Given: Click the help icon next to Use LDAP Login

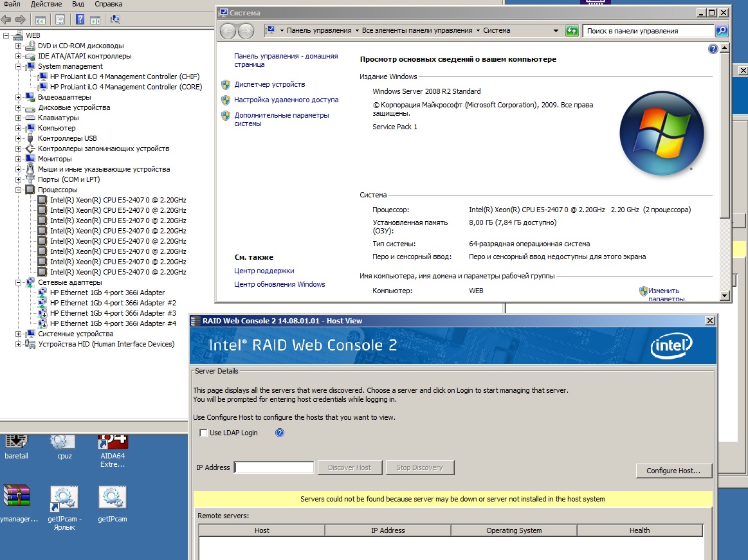Looking at the screenshot, I should click(x=280, y=433).
